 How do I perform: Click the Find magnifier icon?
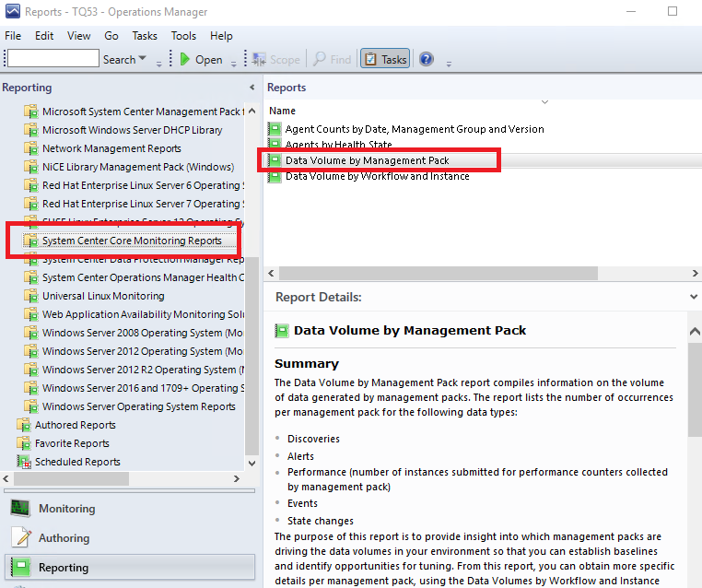point(319,59)
